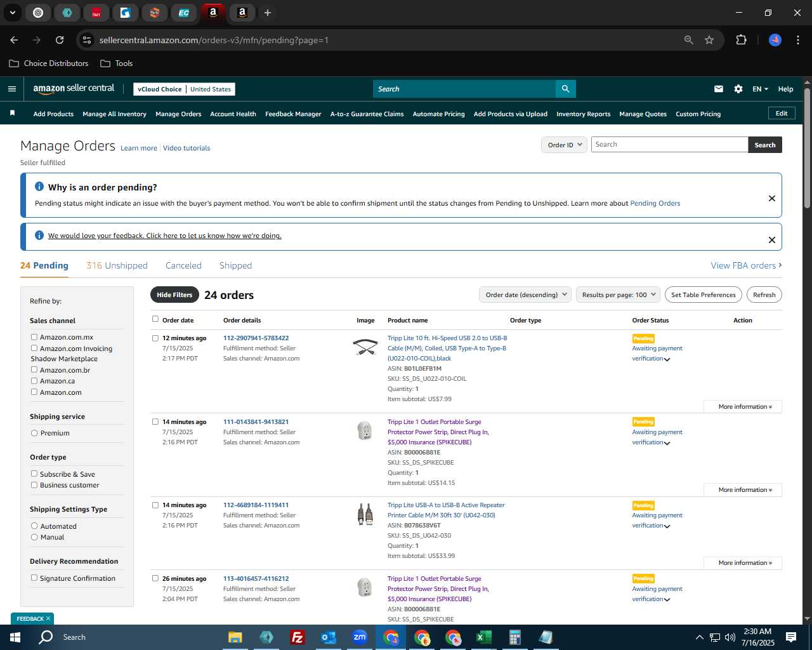Check the Business customer checkbox
Image resolution: width=812 pixels, height=650 pixels.
[34, 485]
